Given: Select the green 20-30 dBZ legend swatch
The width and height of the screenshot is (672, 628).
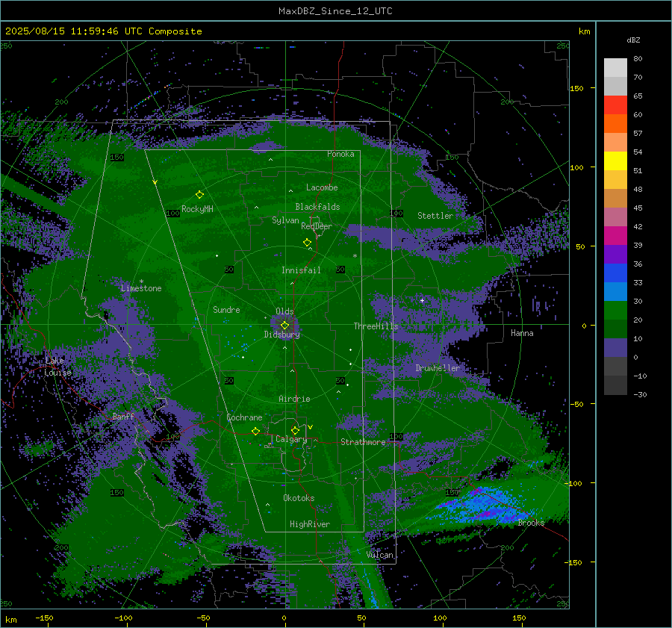Looking at the screenshot, I should coord(615,311).
